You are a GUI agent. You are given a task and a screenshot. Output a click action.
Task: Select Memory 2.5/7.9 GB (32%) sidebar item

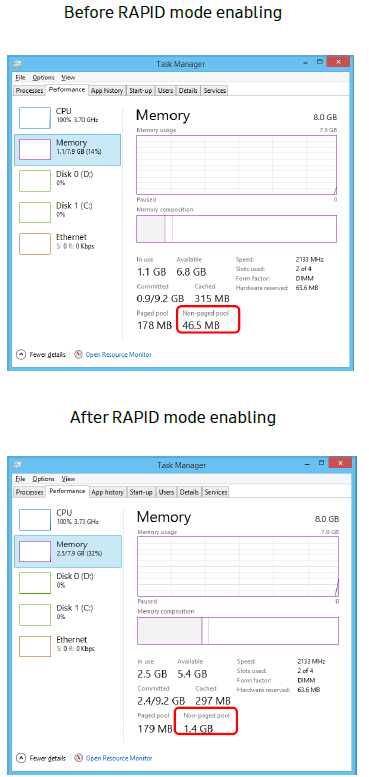68,551
